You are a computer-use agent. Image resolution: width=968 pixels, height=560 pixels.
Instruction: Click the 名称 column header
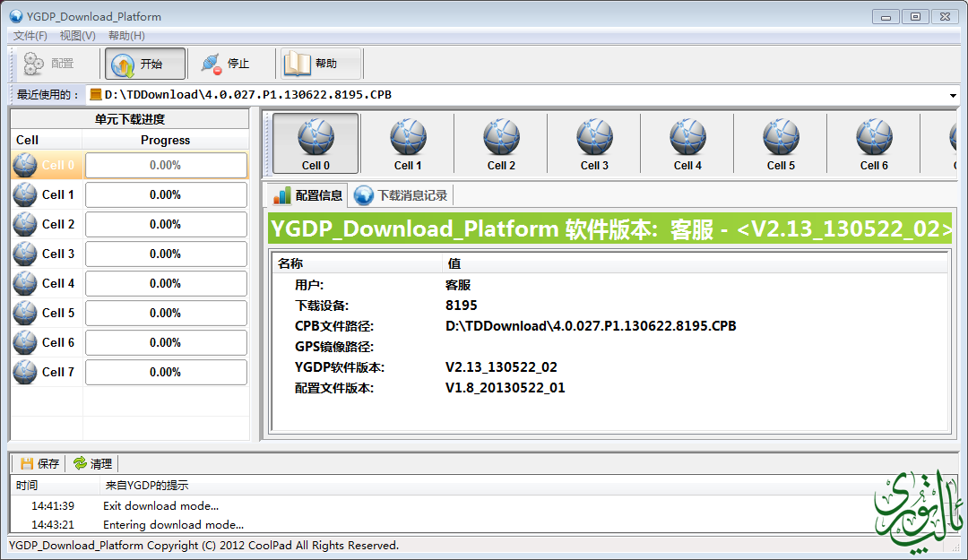coord(357,263)
